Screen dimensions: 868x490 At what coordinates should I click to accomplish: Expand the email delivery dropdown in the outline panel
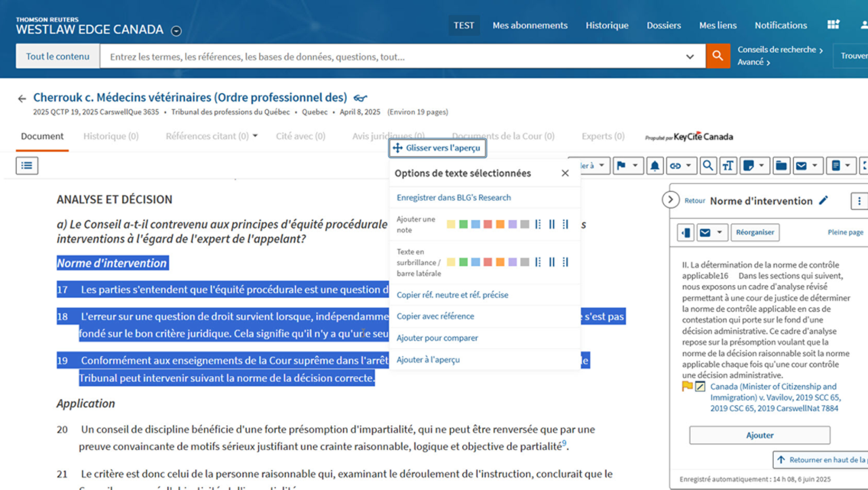(718, 233)
